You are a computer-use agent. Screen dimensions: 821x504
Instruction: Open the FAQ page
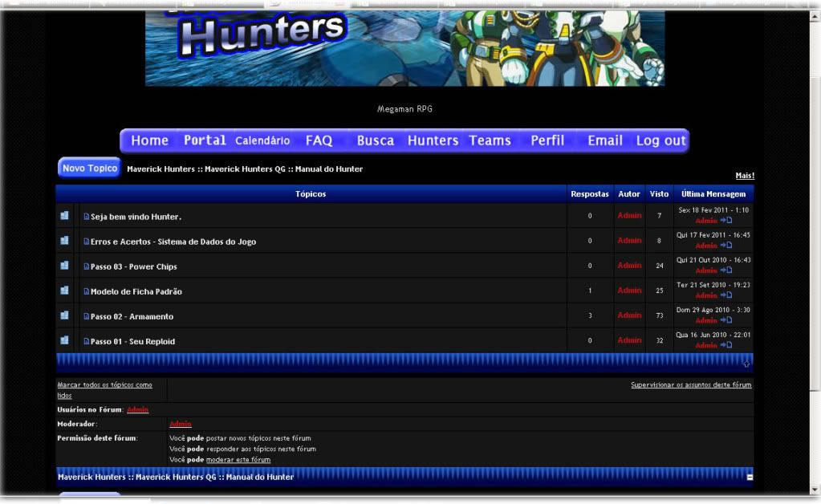click(319, 140)
